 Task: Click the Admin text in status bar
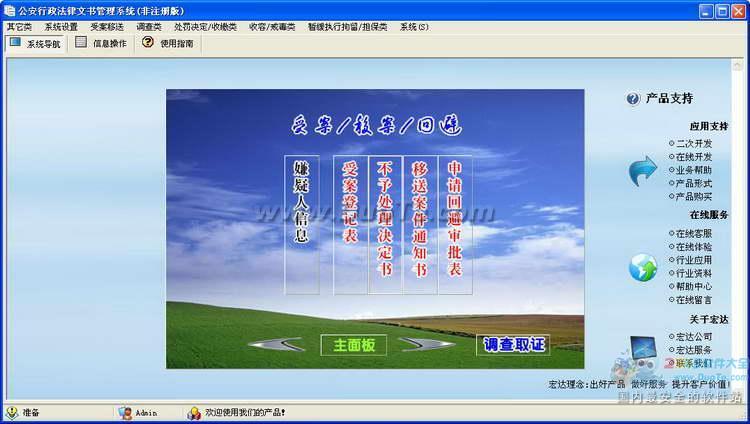tap(146, 413)
